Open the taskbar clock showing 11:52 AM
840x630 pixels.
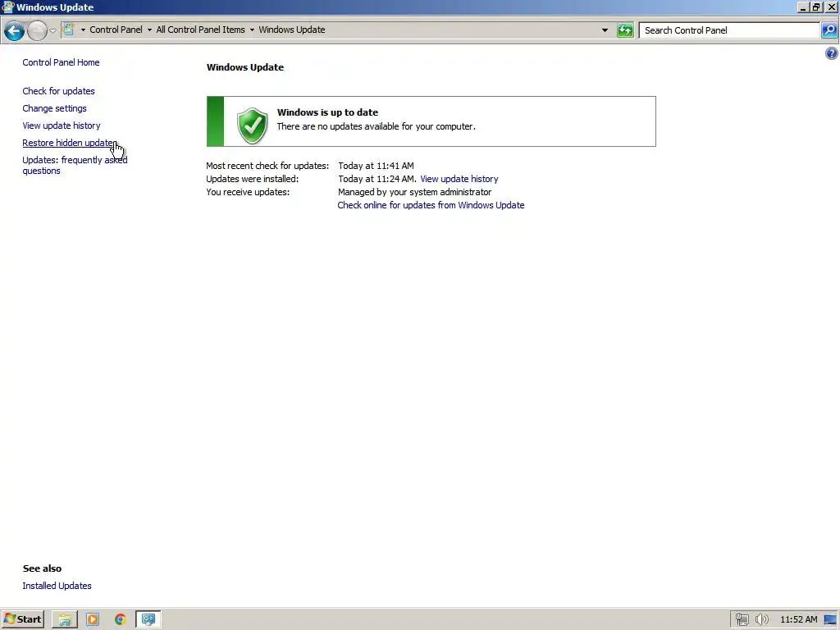point(799,620)
